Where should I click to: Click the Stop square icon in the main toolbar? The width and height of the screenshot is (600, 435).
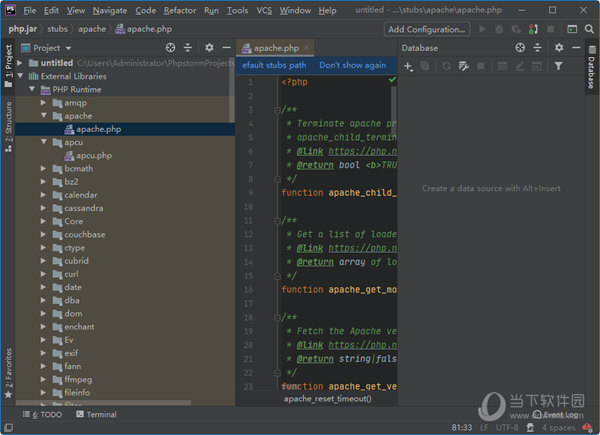[x=550, y=29]
